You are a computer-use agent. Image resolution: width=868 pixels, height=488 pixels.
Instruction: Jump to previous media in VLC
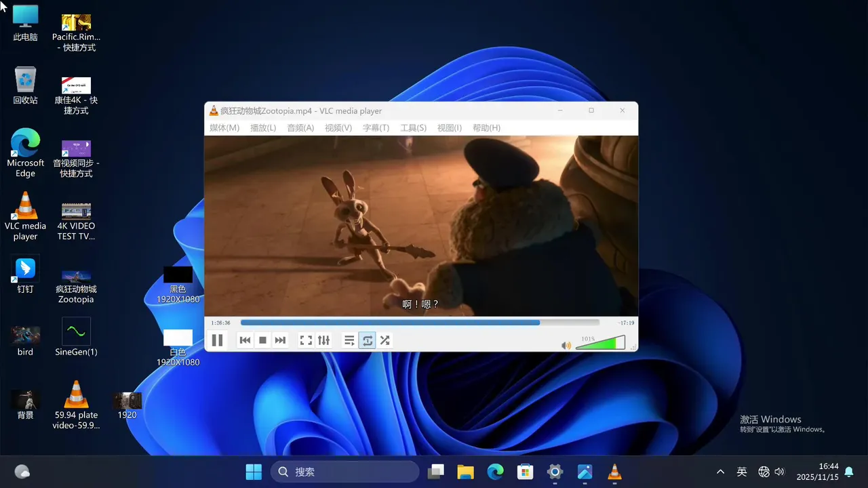point(245,340)
